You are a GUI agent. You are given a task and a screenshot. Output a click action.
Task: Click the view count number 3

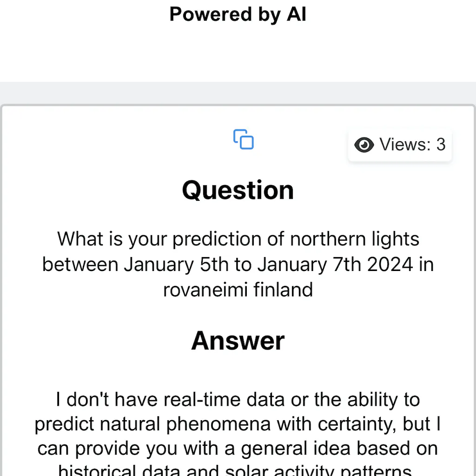[441, 145]
